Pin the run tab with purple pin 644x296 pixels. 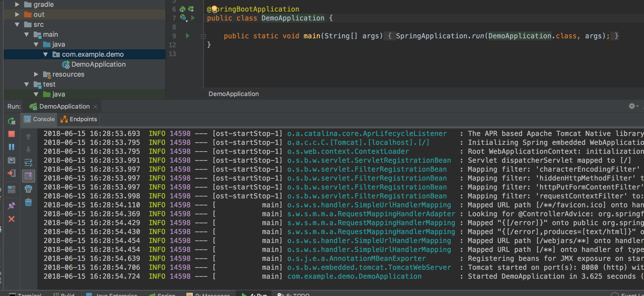pyautogui.click(x=12, y=205)
